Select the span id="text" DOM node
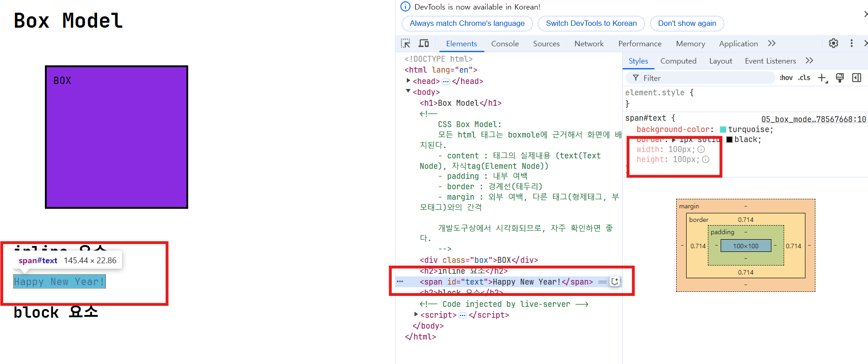The image size is (868, 364). tap(506, 282)
